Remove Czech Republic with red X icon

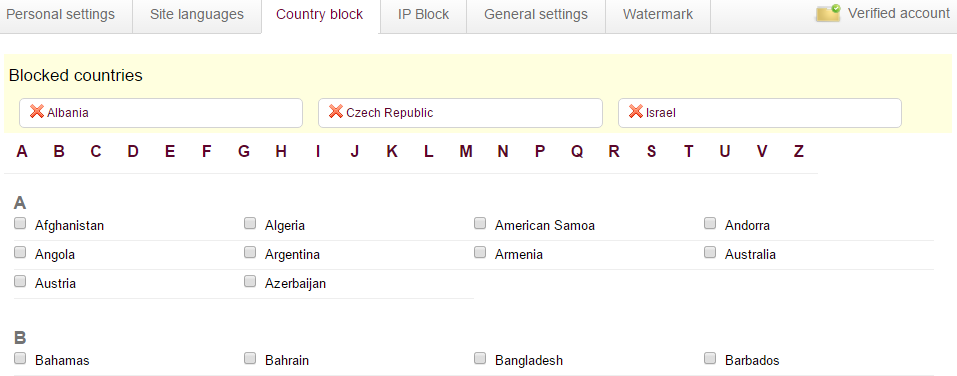tap(336, 112)
